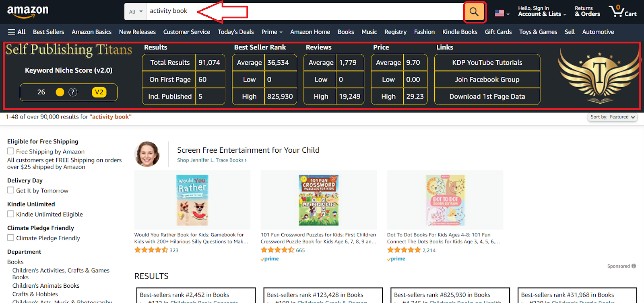Image resolution: width=644 pixels, height=303 pixels.
Task: Open the Dot To Dot book cover
Action: (445, 200)
